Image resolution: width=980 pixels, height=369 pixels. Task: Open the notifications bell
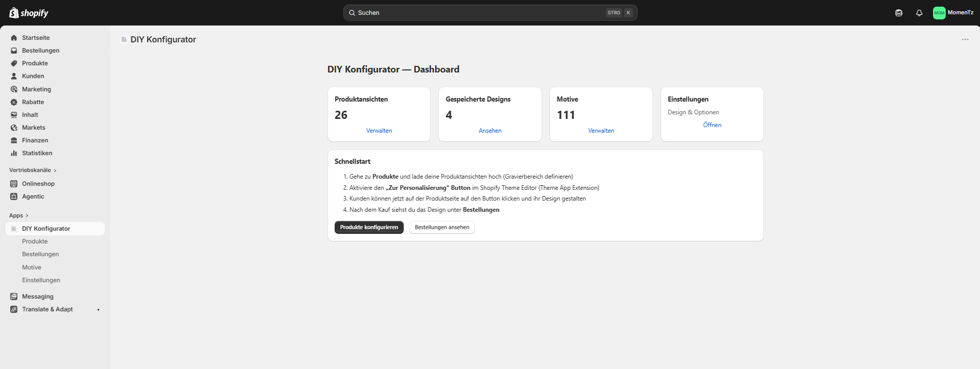point(919,13)
